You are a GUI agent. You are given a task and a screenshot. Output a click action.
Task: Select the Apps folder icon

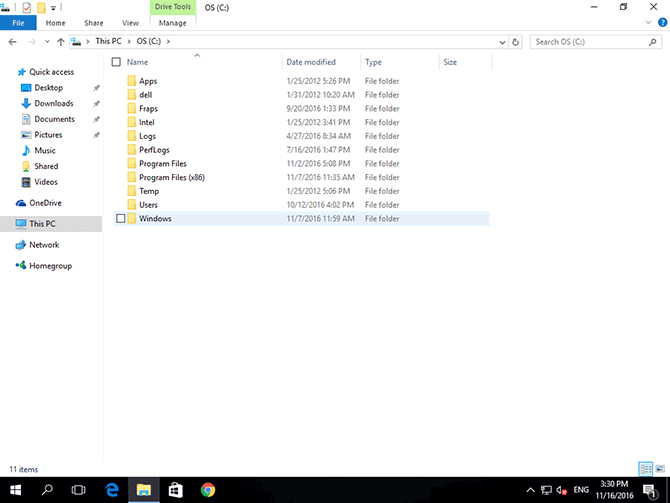pyautogui.click(x=132, y=81)
